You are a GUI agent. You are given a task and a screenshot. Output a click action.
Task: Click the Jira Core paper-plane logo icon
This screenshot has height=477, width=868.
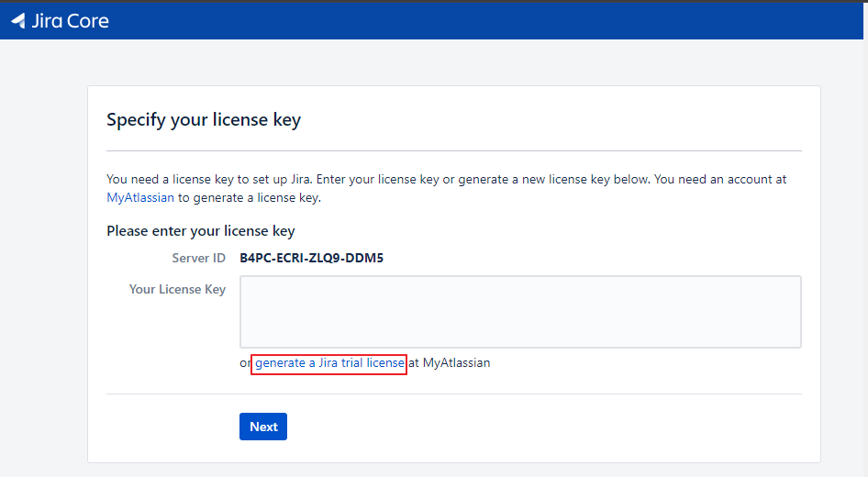click(x=18, y=21)
